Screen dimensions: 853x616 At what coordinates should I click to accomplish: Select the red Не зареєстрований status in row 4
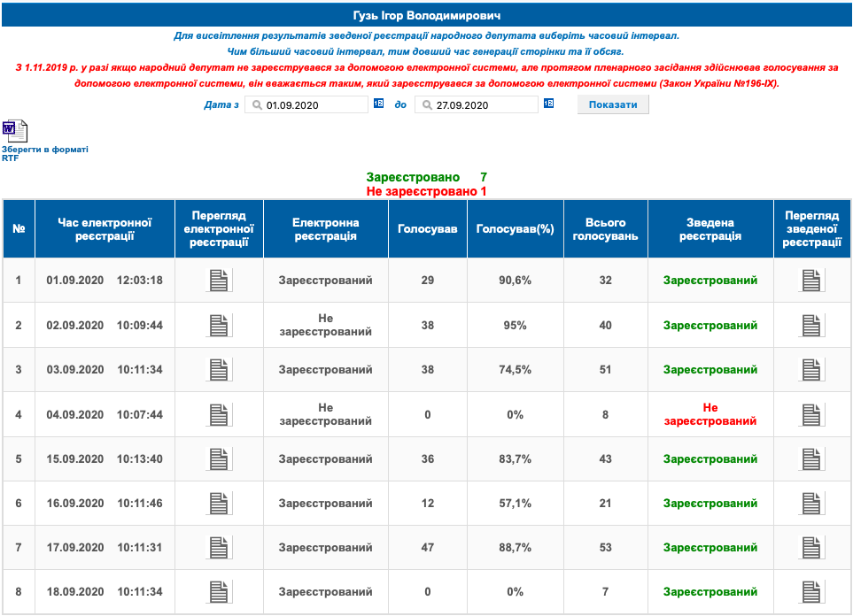[710, 414]
